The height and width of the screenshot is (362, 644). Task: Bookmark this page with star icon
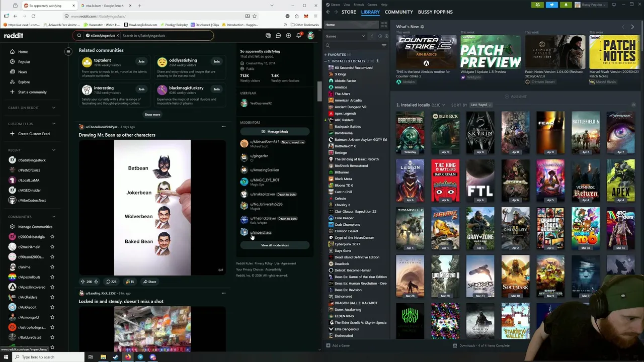(x=255, y=16)
